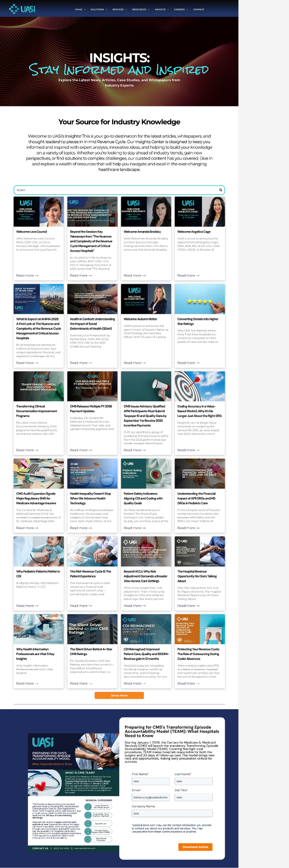Open The Silent Driver Behind 4+ Star thumbnail
The height and width of the screenshot is (868, 289).
click(92, 629)
